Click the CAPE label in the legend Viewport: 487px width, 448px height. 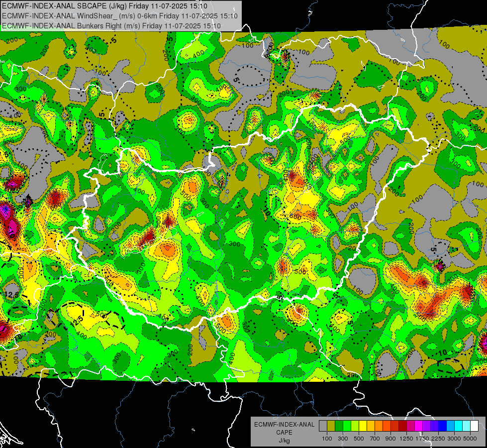tap(284, 433)
